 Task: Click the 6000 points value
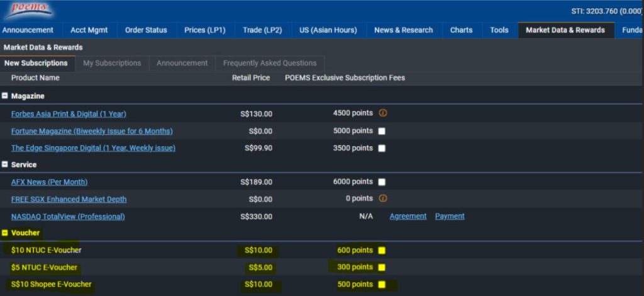tap(353, 182)
